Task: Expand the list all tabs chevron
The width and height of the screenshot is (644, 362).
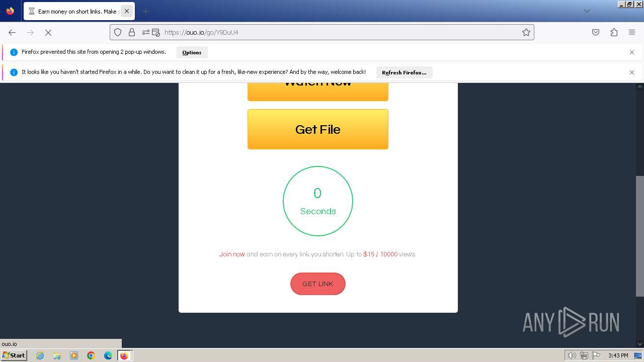Action: pyautogui.click(x=587, y=11)
